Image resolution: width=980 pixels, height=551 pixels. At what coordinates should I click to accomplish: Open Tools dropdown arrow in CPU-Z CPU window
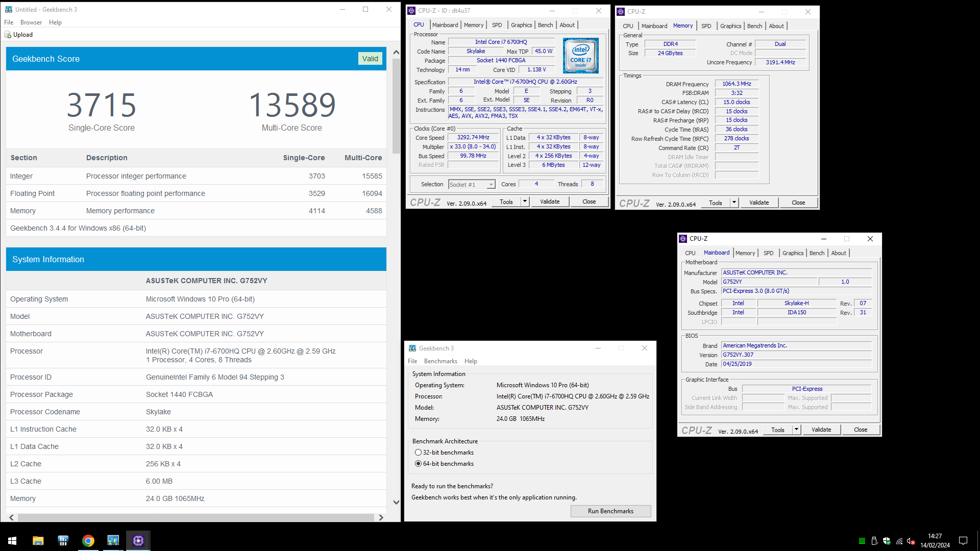(x=525, y=202)
